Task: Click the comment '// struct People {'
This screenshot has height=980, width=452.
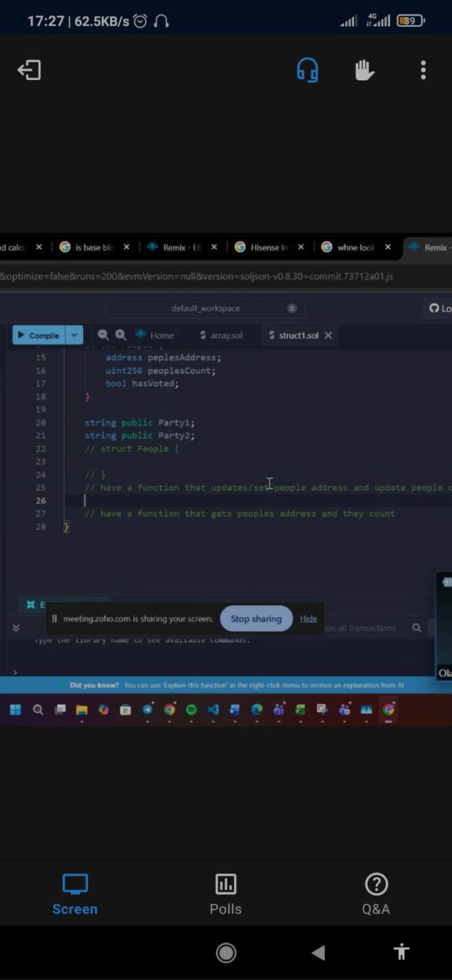Action: pyautogui.click(x=131, y=449)
